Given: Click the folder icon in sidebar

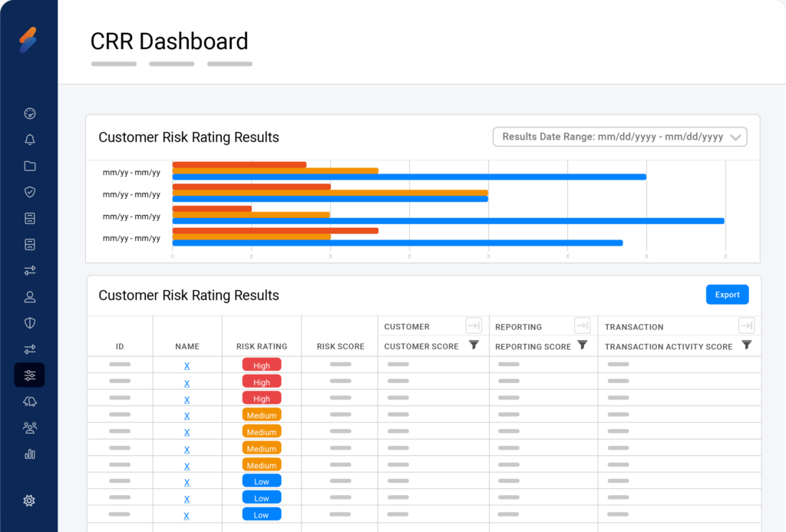Looking at the screenshot, I should pos(30,166).
